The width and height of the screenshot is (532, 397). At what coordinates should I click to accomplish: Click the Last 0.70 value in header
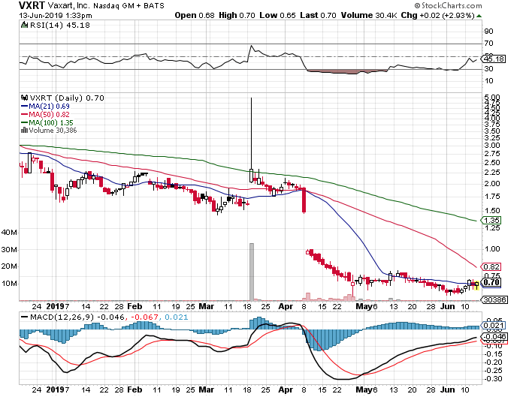(x=318, y=16)
